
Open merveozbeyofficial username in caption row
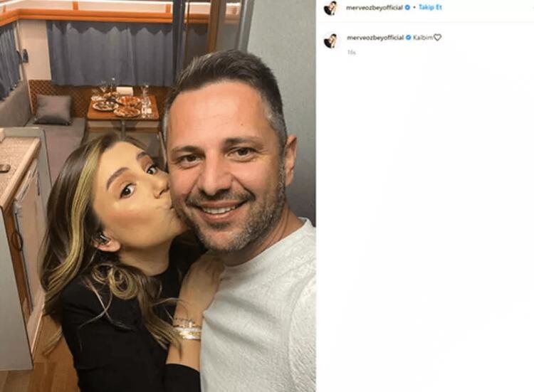[x=375, y=38]
